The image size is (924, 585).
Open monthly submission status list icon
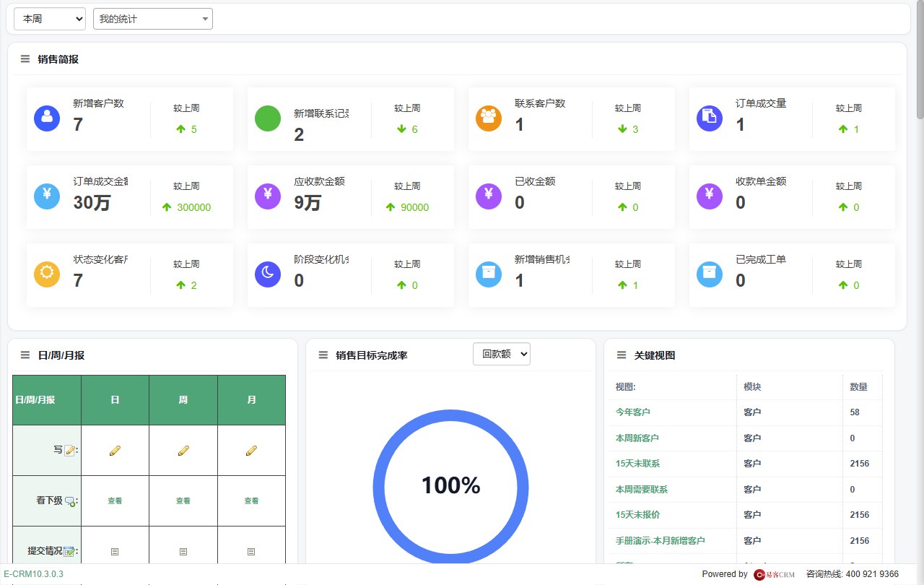(251, 552)
